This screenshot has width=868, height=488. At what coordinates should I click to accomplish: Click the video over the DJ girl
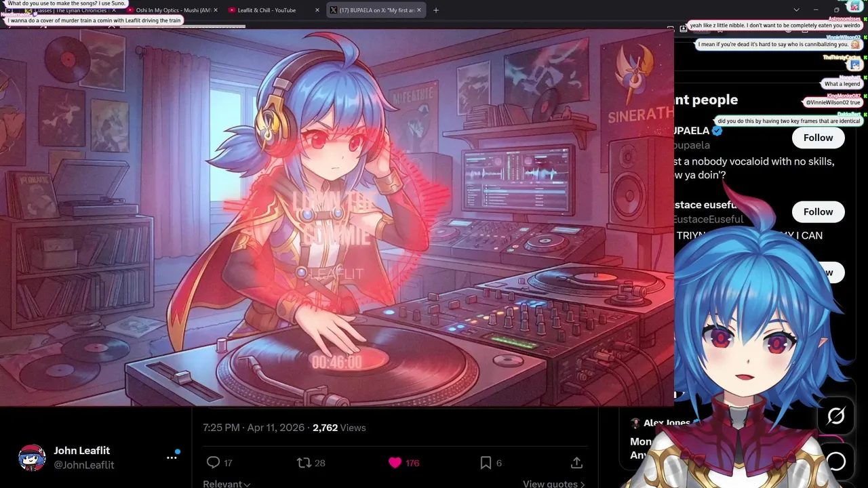click(337, 217)
